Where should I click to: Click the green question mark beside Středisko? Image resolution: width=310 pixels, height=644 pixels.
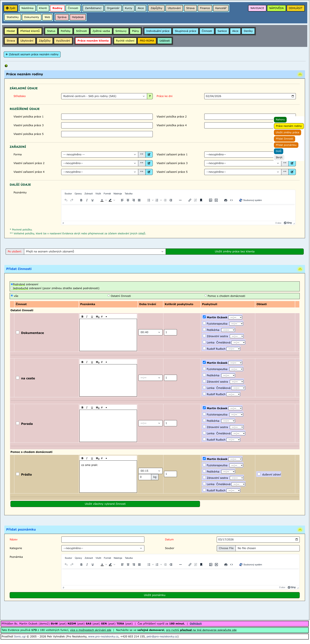[150, 96]
